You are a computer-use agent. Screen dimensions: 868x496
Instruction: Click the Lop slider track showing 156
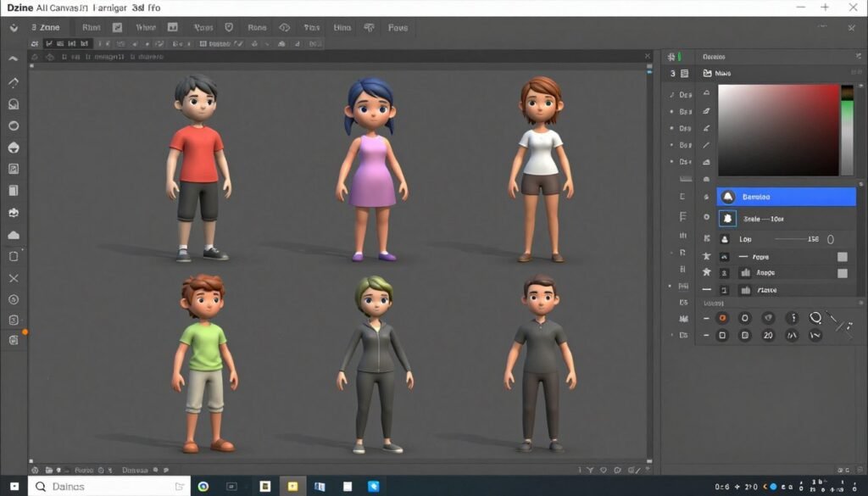pyautogui.click(x=790, y=239)
